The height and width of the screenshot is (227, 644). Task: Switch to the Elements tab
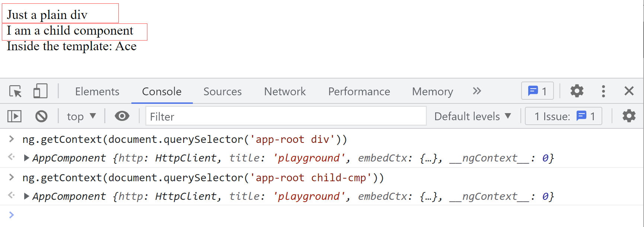97,92
